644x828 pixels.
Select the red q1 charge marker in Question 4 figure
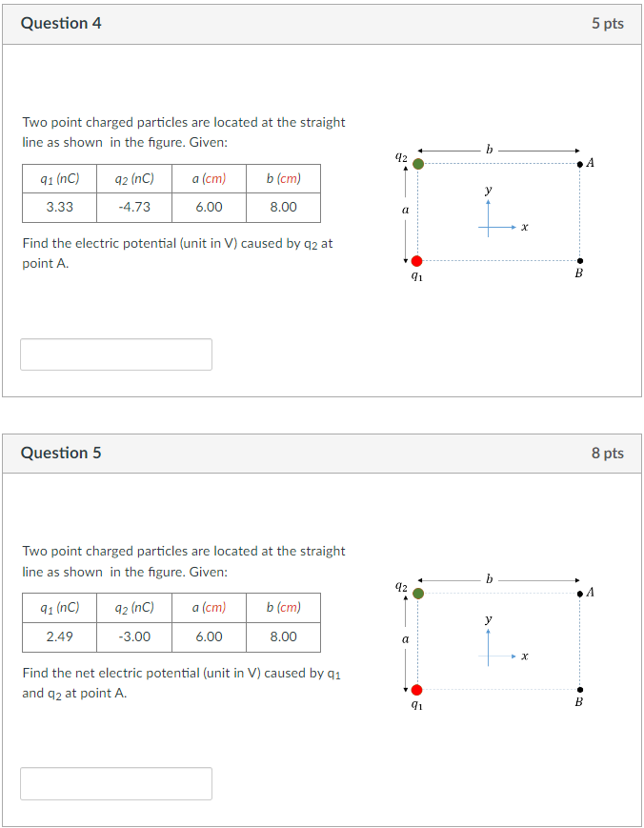[x=417, y=259]
